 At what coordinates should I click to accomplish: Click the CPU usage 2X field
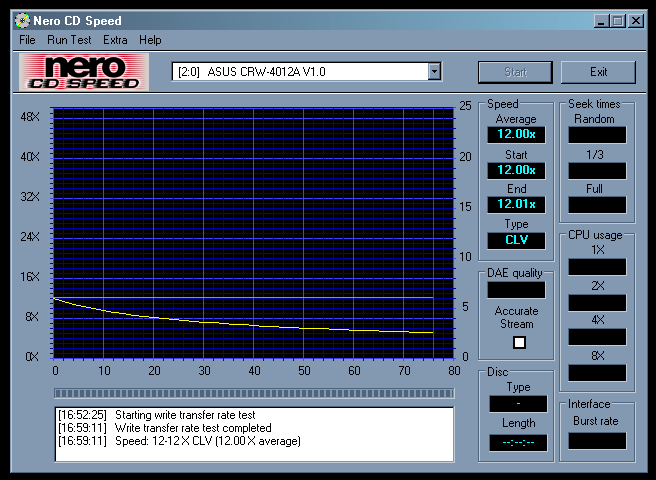point(597,303)
